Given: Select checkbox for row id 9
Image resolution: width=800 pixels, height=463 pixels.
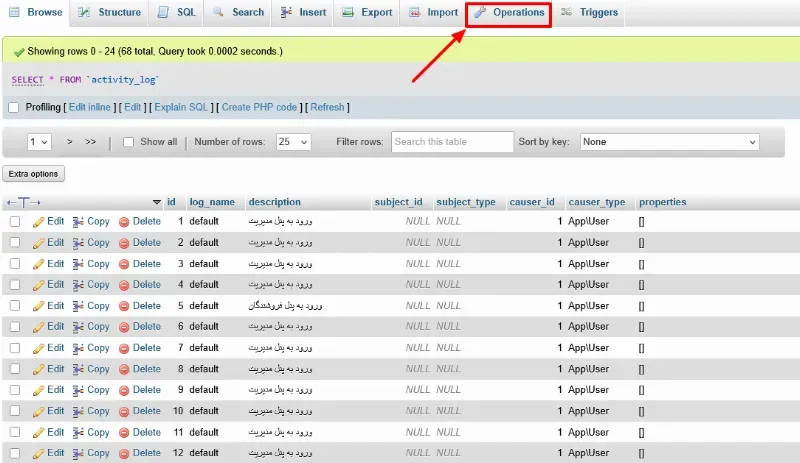Looking at the screenshot, I should click(x=15, y=390).
